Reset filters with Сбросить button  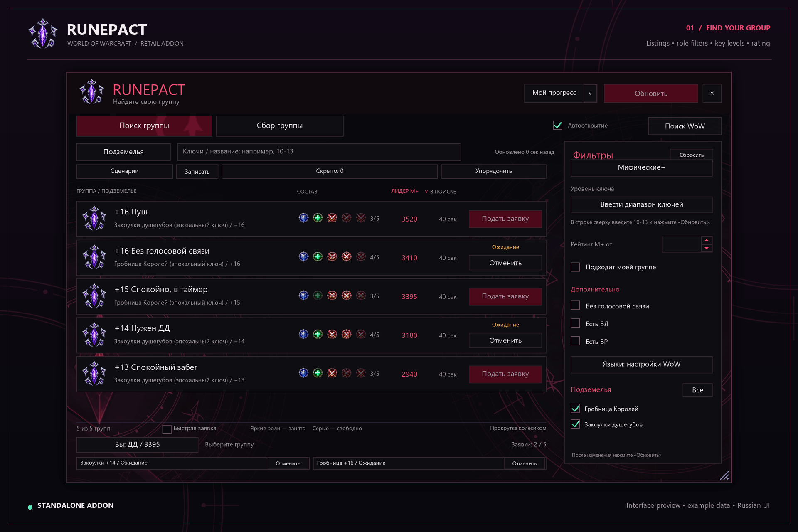click(692, 155)
